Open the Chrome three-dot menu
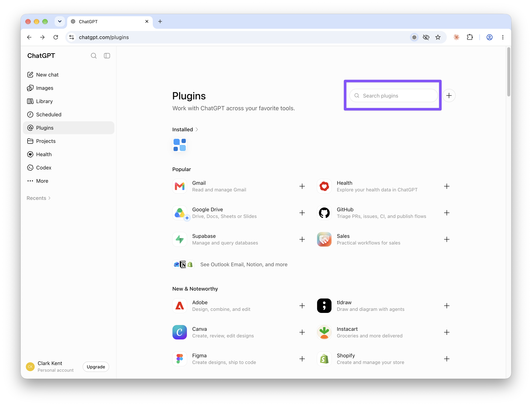Viewport: 532px width, 406px height. [x=503, y=37]
